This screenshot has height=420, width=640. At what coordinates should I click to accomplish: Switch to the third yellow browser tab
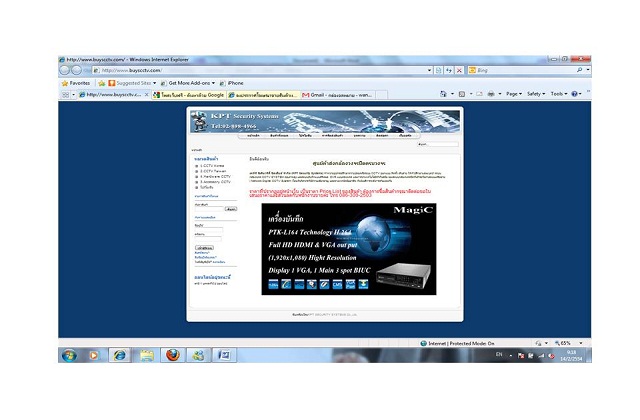click(263, 95)
